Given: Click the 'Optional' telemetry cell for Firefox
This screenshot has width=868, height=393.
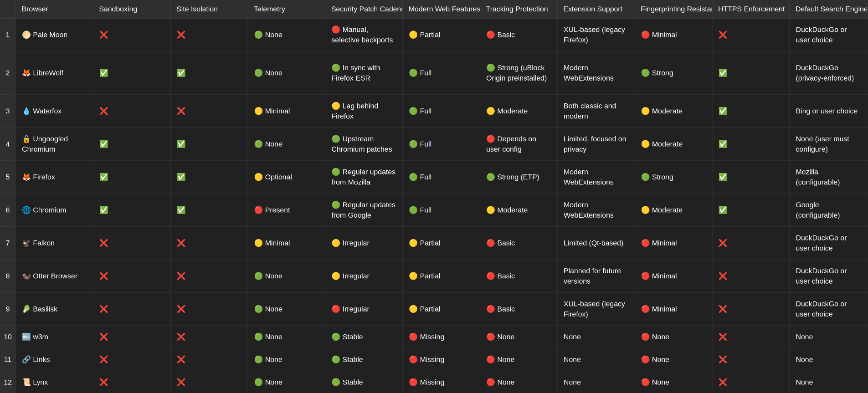Looking at the screenshot, I should (x=287, y=177).
